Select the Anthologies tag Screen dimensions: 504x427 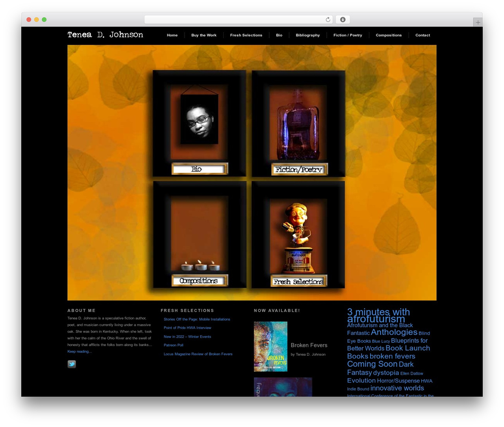(x=394, y=332)
